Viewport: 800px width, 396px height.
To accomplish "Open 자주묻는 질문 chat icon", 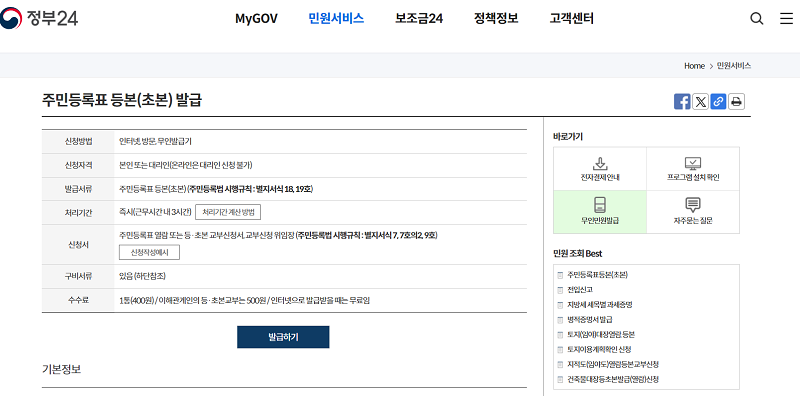I will click(693, 205).
